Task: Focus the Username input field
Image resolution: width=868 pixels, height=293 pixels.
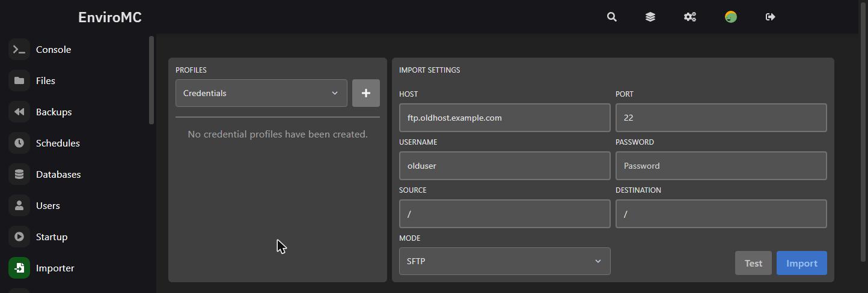Action: tap(505, 166)
